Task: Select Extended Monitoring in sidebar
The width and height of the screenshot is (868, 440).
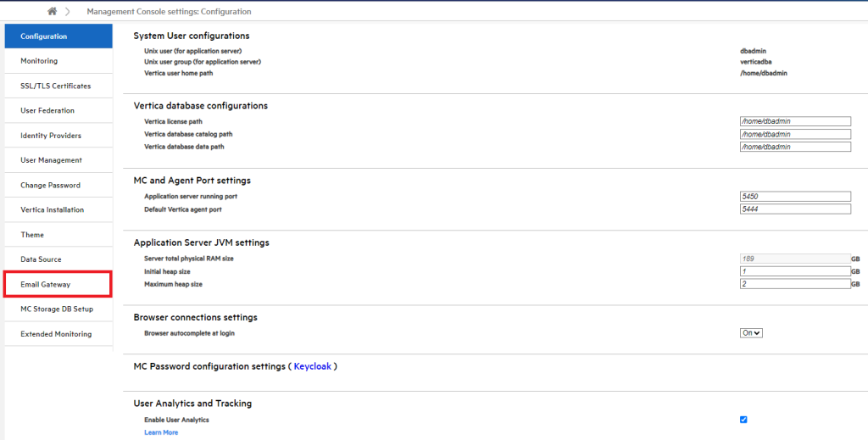Action: (58, 334)
